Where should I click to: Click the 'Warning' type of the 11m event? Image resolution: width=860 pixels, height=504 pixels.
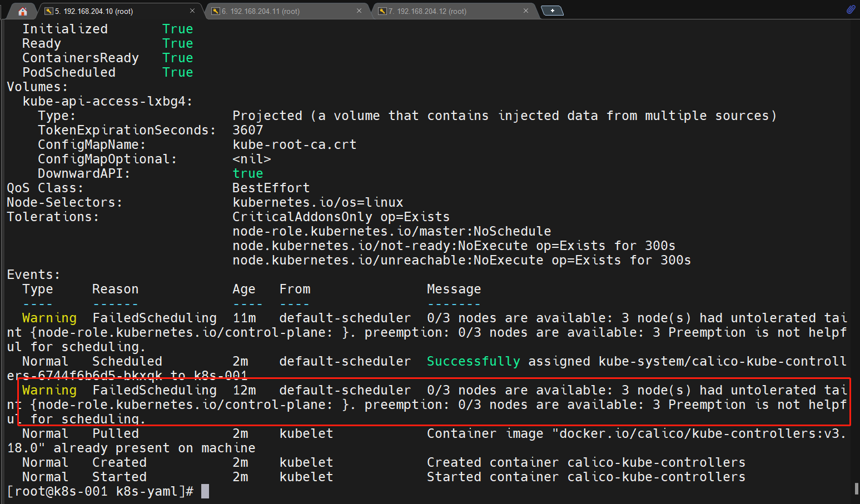(x=49, y=318)
